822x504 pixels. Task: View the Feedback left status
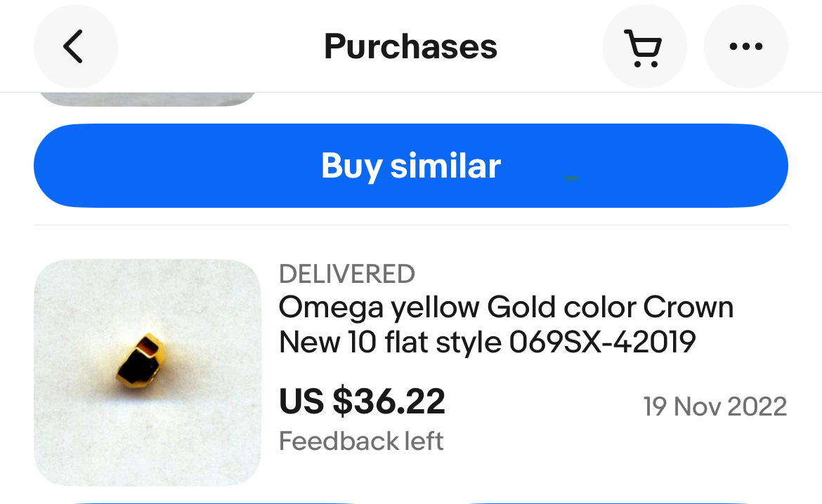click(x=361, y=442)
